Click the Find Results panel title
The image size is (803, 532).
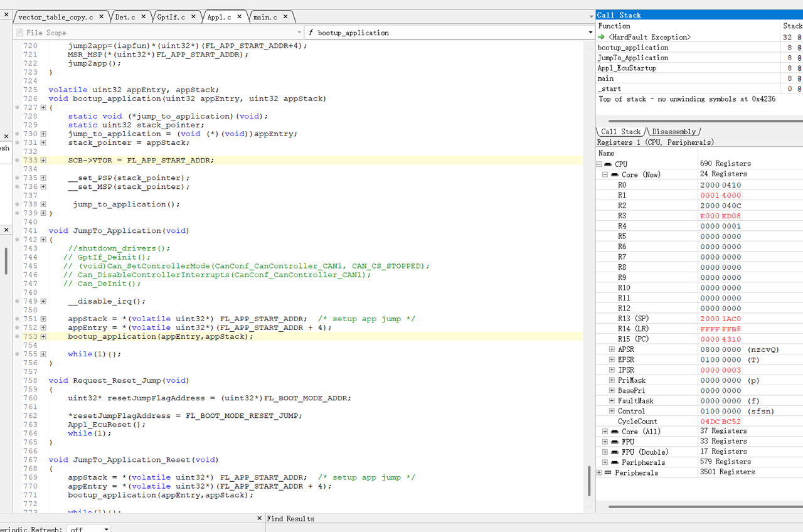(290, 519)
